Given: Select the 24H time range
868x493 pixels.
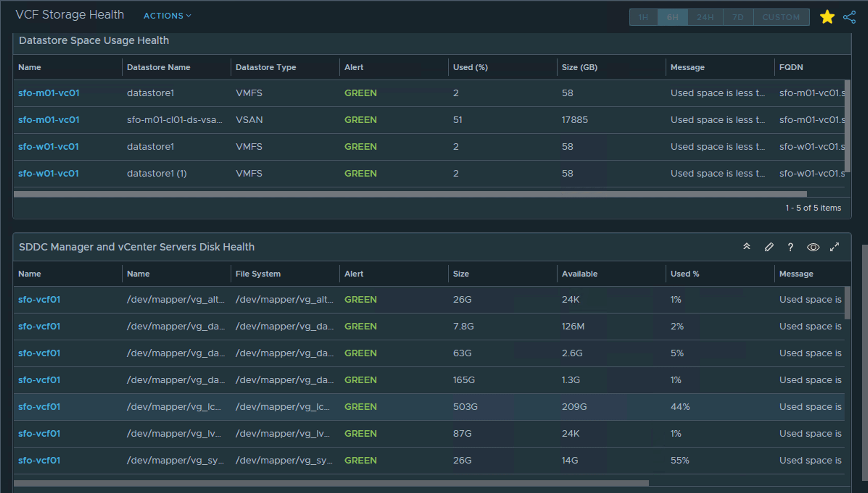Looking at the screenshot, I should [705, 17].
